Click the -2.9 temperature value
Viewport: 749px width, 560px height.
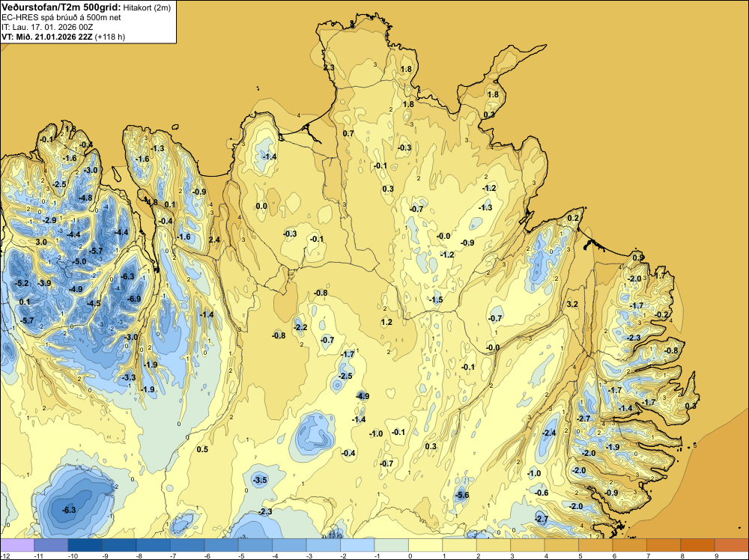(x=49, y=220)
